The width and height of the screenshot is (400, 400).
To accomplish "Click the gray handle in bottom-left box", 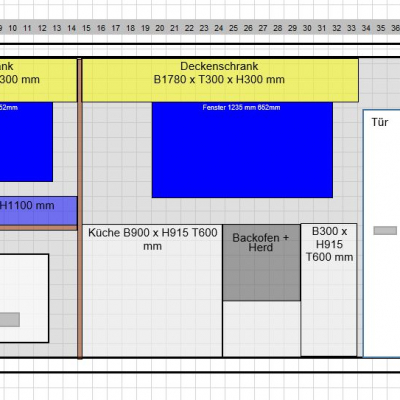I will click(x=10, y=319).
